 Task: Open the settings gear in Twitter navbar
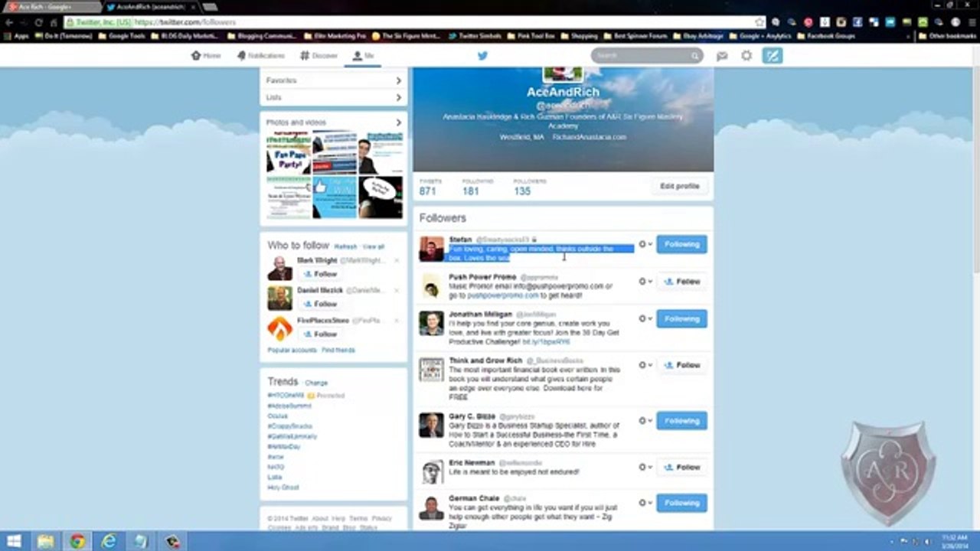[746, 56]
